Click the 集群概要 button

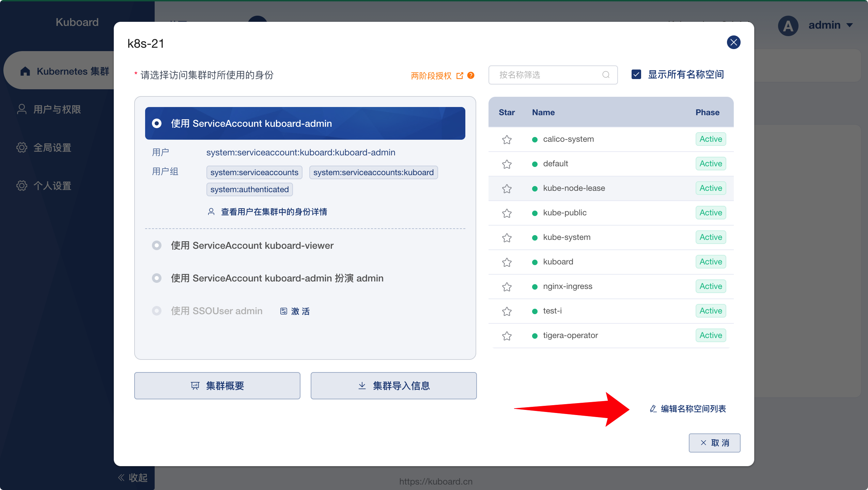point(217,386)
